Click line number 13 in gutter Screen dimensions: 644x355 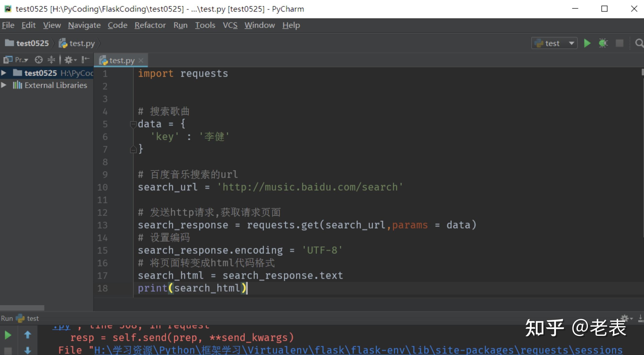[x=102, y=225]
